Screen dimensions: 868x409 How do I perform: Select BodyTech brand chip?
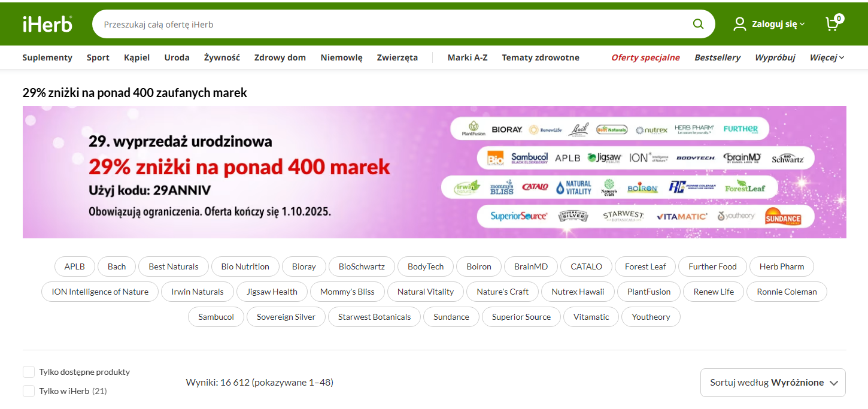click(x=426, y=266)
